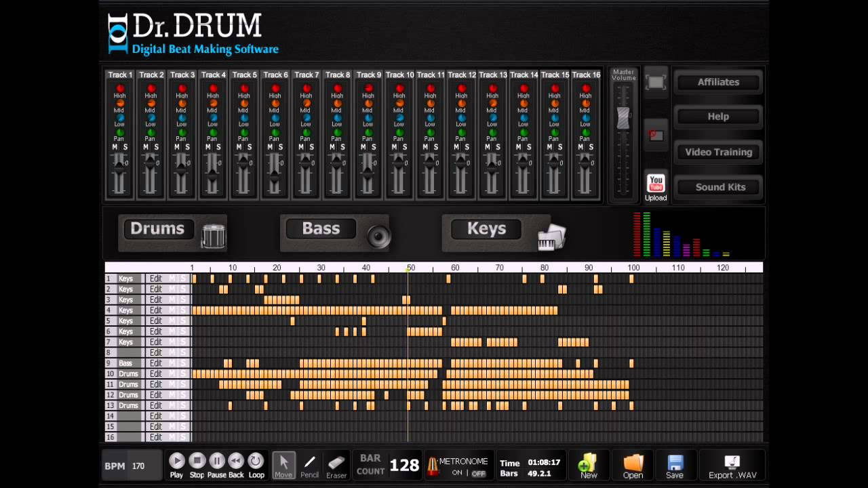Click the Bar Count value 128
The width and height of the screenshot is (868, 488).
coord(404,465)
